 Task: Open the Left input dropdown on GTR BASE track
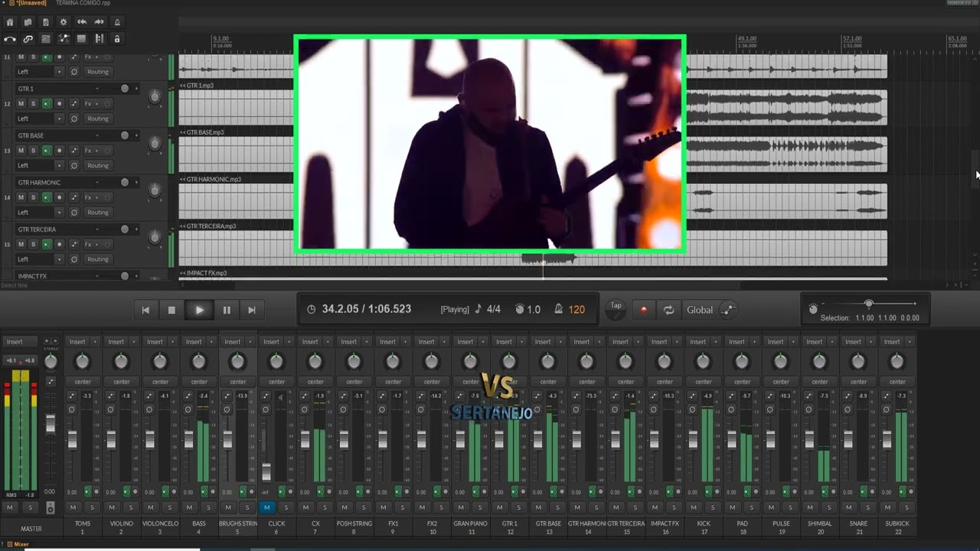click(x=40, y=165)
